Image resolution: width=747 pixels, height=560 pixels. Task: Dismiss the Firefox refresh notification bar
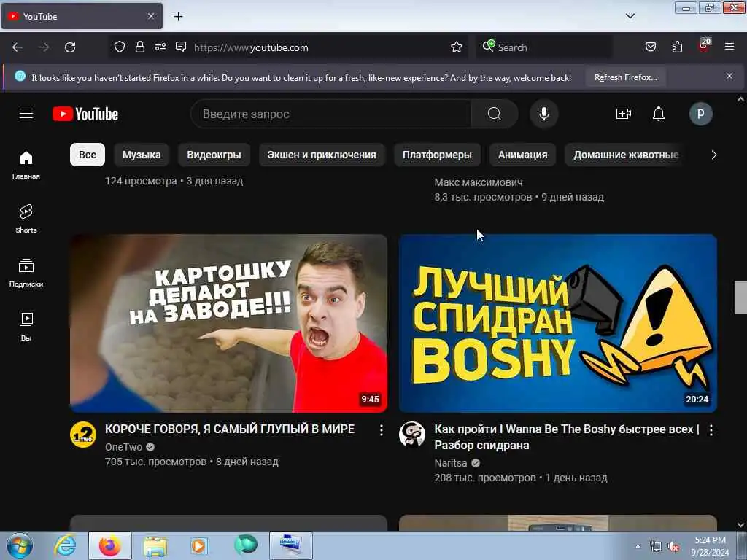pyautogui.click(x=729, y=76)
